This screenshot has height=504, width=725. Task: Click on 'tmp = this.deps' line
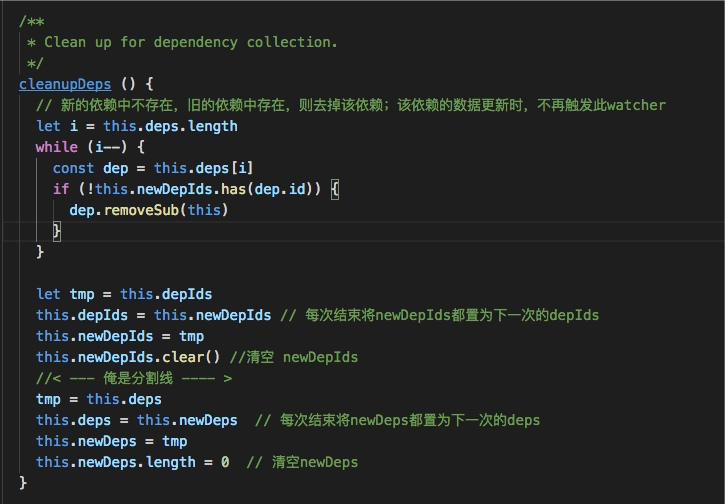[99, 399]
